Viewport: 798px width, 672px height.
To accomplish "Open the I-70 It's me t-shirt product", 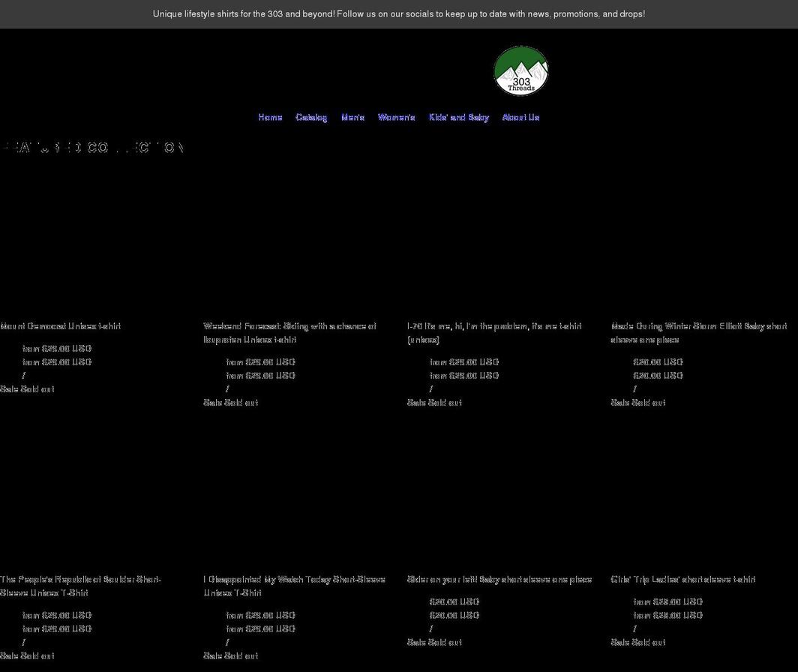I will point(494,333).
